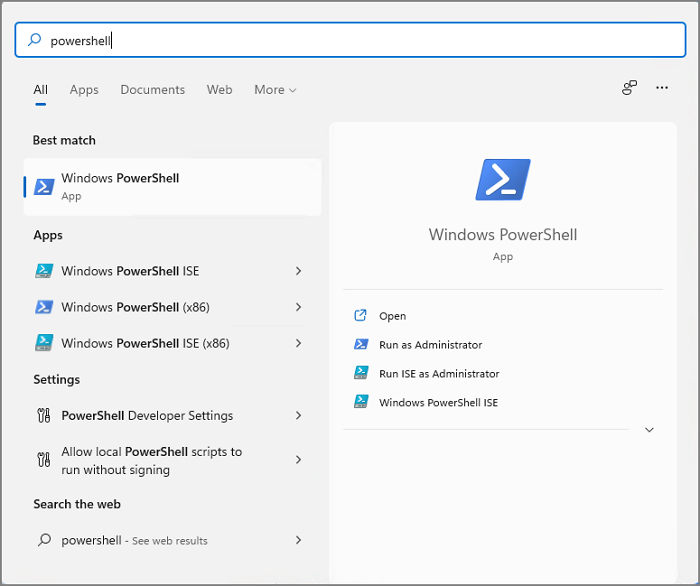The width and height of the screenshot is (700, 586).
Task: Click the Windows PowerShell ISE (x86) app icon
Action: click(44, 343)
